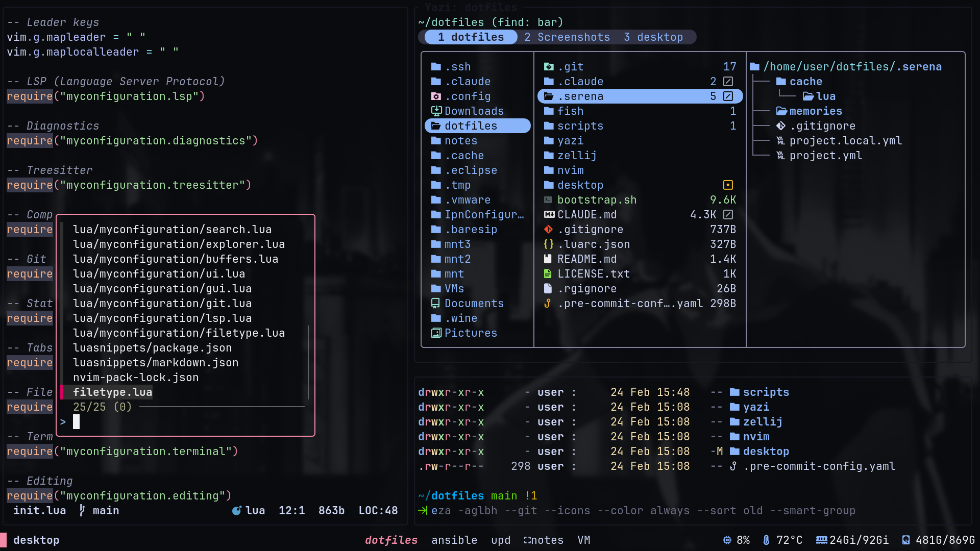
Task: Click the Downloads folder icon
Action: [436, 111]
